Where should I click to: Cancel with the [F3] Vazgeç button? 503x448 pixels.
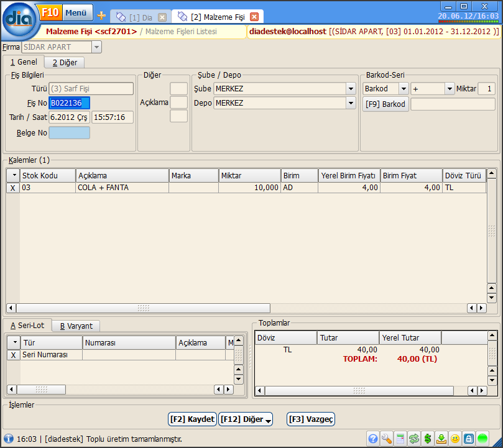coord(310,419)
